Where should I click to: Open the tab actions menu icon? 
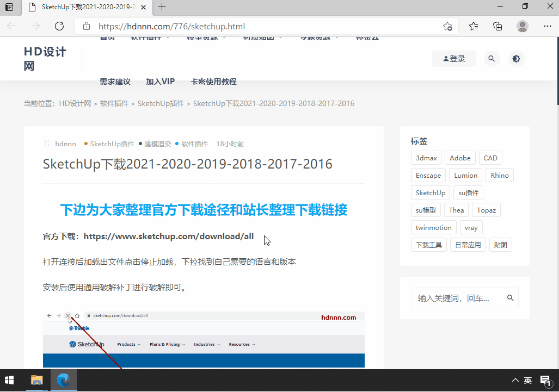pos(10,7)
